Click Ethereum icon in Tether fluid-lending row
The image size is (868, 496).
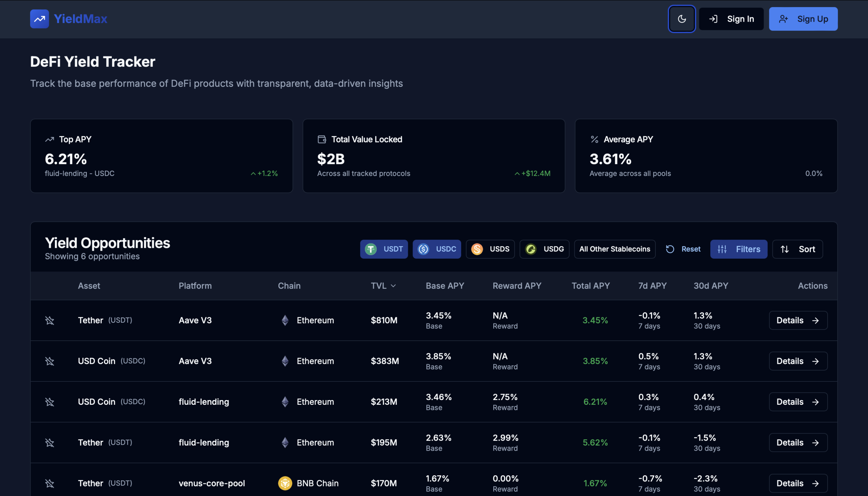coord(285,442)
